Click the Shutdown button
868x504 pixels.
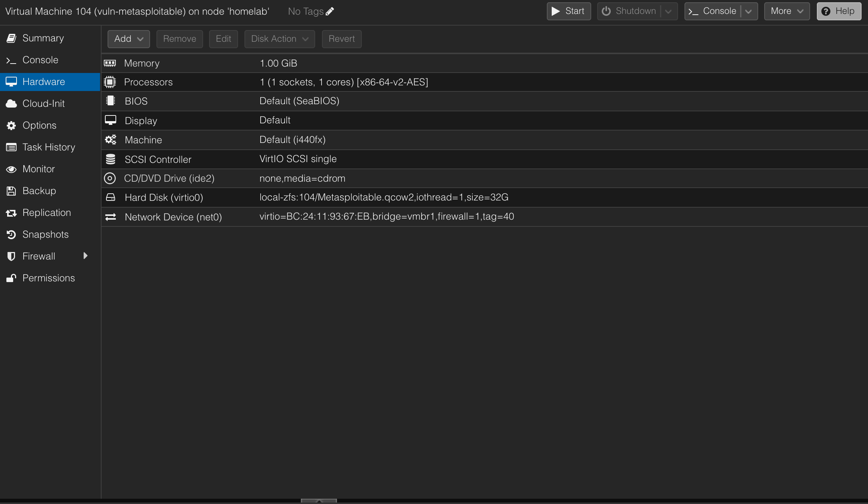click(x=629, y=11)
